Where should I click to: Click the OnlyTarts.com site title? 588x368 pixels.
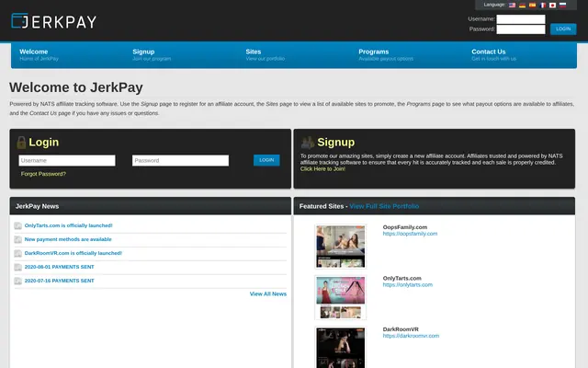pyautogui.click(x=402, y=278)
